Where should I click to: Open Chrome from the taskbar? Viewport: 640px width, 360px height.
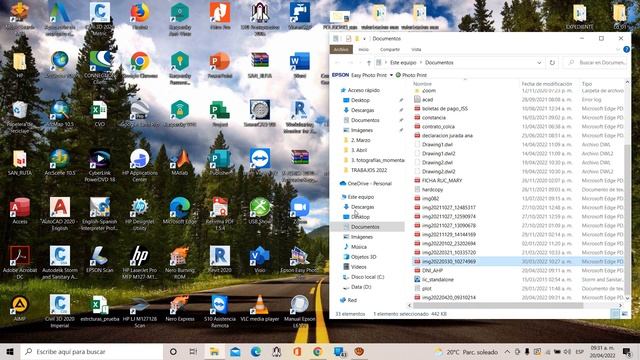[x=318, y=351]
